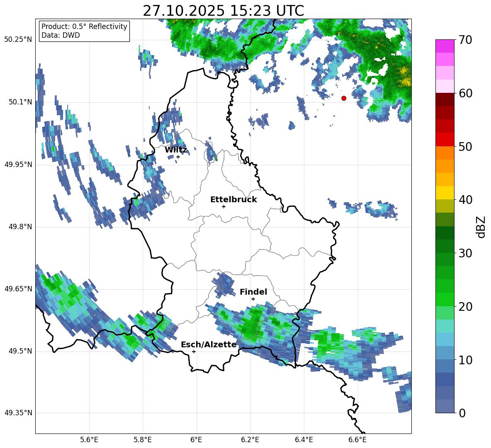
Task: Click the 'Data: DWD' text
Action: coord(61,35)
